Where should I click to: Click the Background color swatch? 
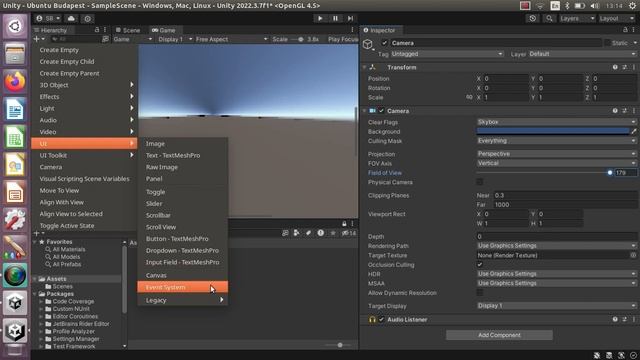553,131
